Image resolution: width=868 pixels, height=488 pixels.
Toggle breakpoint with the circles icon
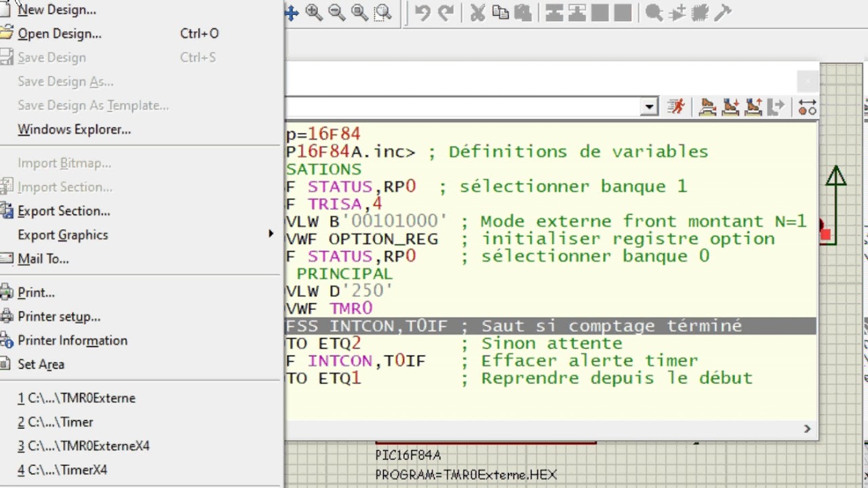(x=807, y=106)
